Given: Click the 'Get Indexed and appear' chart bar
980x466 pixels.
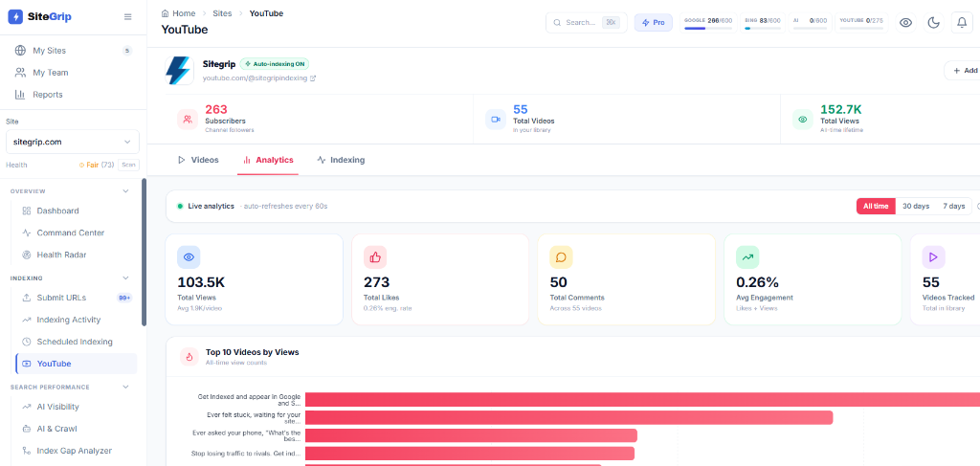Looking at the screenshot, I should (x=642, y=400).
